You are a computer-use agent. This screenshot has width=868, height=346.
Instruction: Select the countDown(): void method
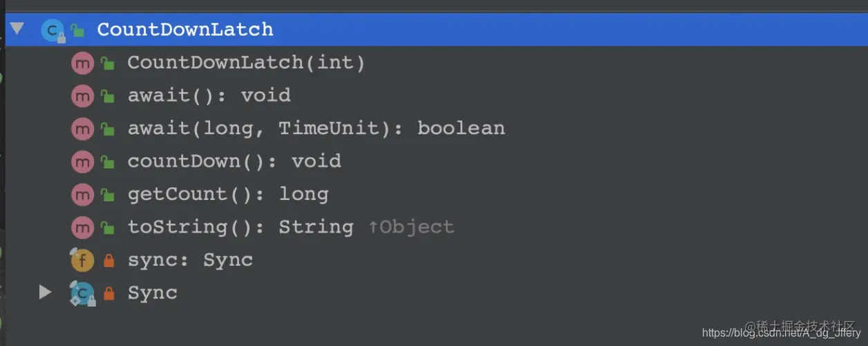coord(234,161)
